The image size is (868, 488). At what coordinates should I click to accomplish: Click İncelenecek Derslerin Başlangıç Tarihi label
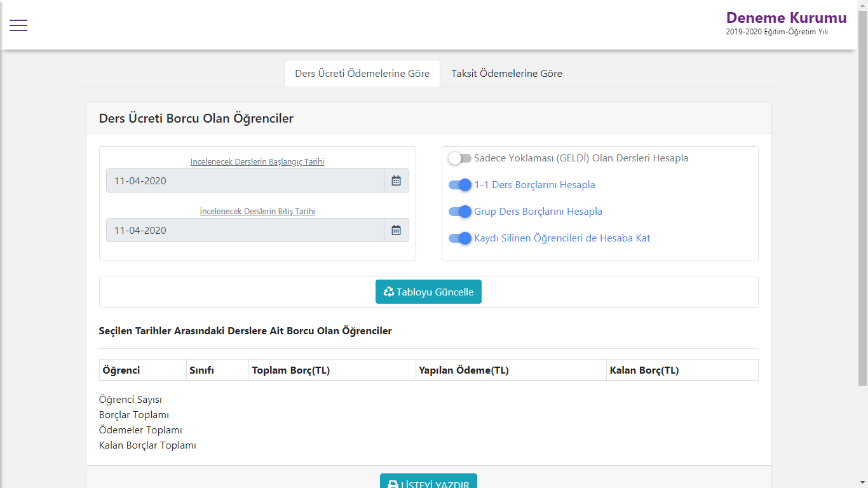[x=257, y=162]
